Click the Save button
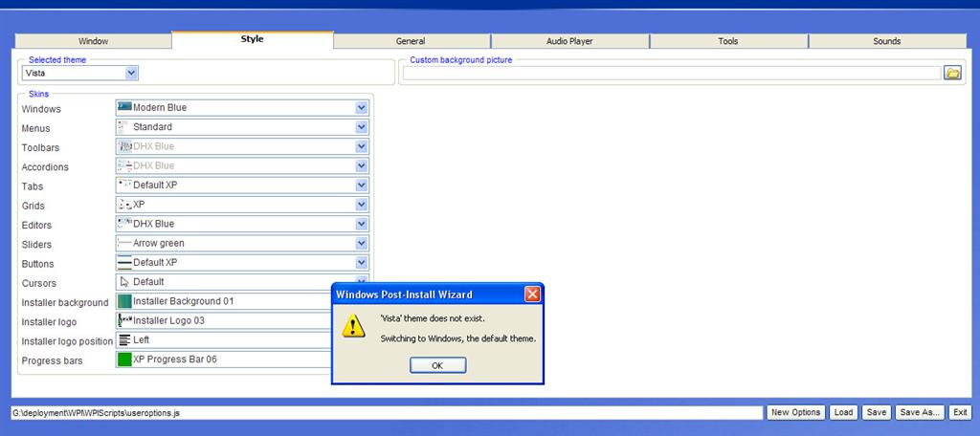Viewport: 980px width, 436px height. pyautogui.click(x=877, y=412)
